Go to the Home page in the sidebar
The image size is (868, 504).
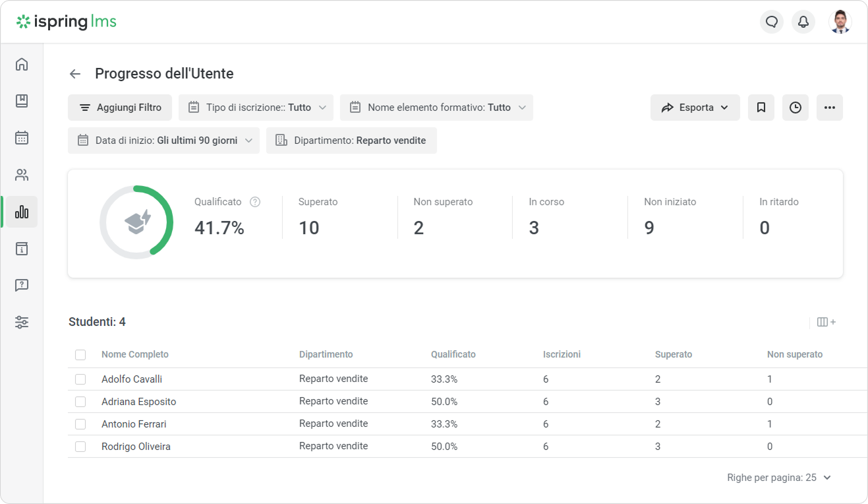22,64
